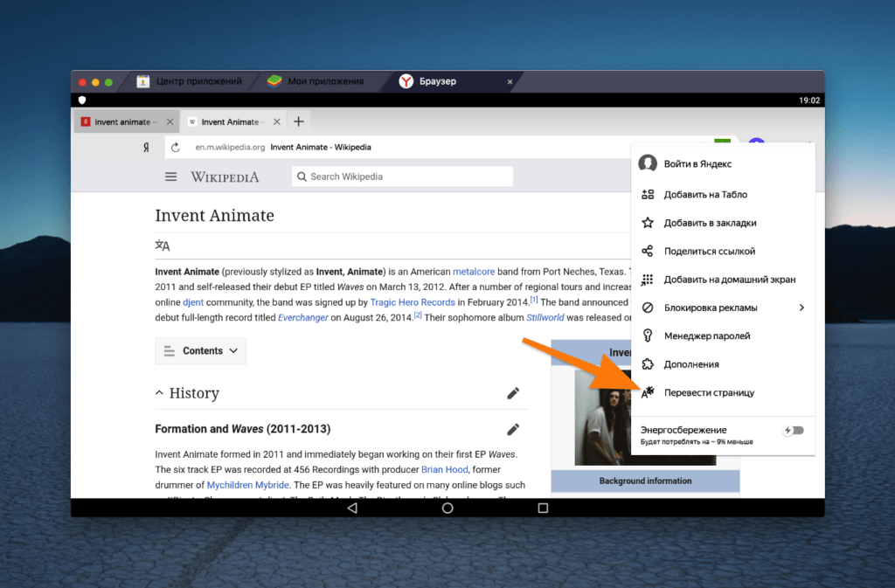Image resolution: width=895 pixels, height=588 pixels.
Task: Open Wikipedia hamburger menu
Action: pyautogui.click(x=170, y=176)
